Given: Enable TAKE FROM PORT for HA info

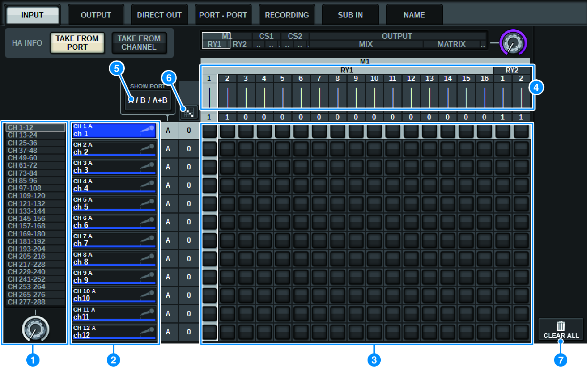Looking at the screenshot, I should [x=77, y=43].
